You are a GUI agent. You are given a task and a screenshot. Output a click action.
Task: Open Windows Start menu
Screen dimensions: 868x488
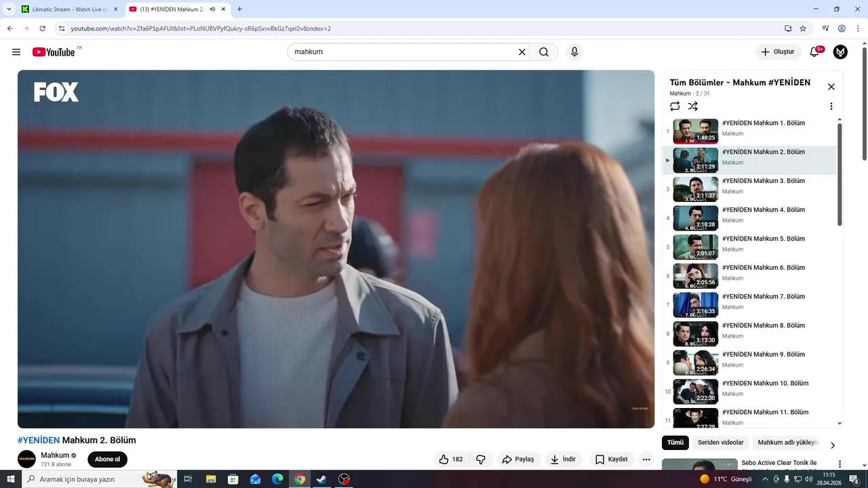coord(11,479)
